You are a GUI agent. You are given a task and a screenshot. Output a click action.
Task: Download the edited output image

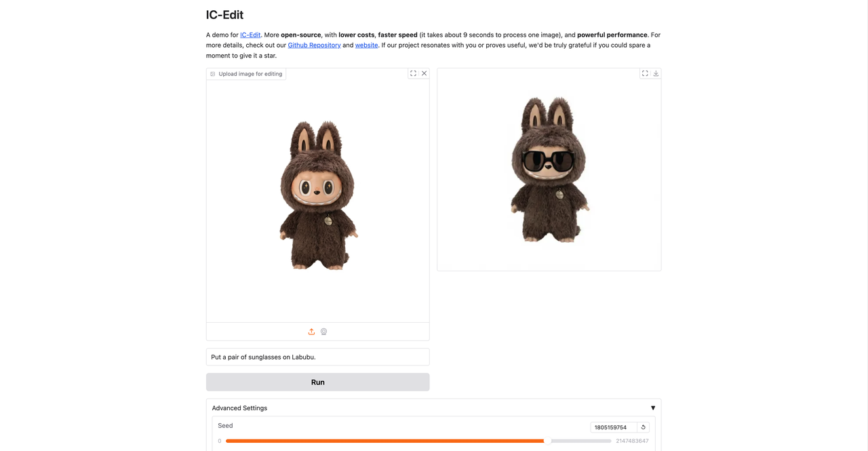pyautogui.click(x=656, y=73)
